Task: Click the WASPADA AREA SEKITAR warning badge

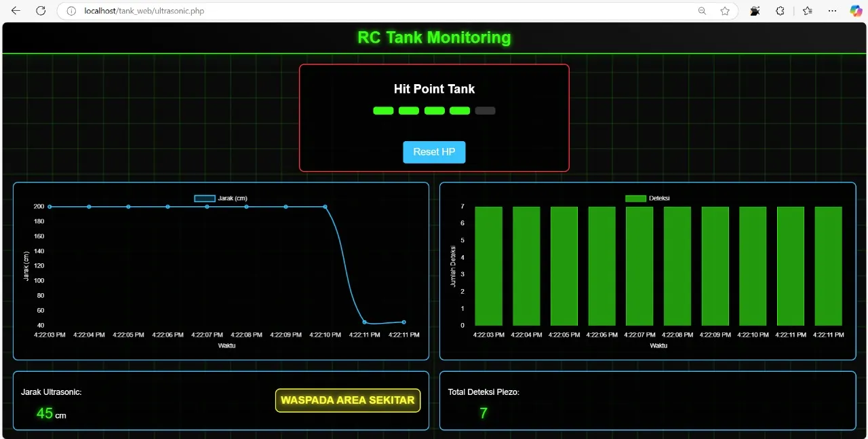Action: coord(348,400)
